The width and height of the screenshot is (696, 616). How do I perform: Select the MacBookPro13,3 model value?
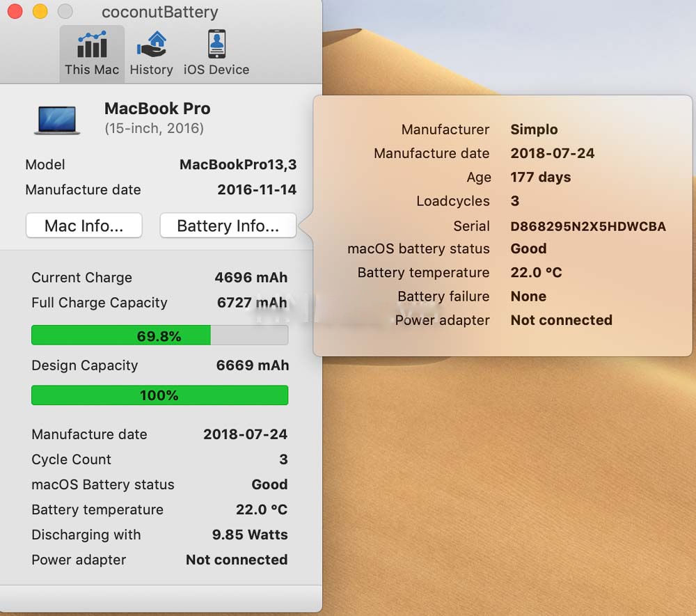(238, 165)
